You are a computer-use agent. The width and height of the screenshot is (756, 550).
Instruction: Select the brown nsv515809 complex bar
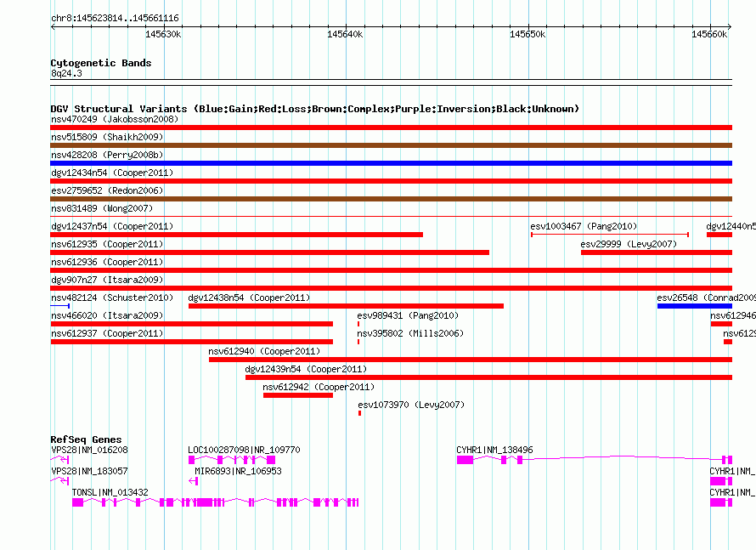391,145
